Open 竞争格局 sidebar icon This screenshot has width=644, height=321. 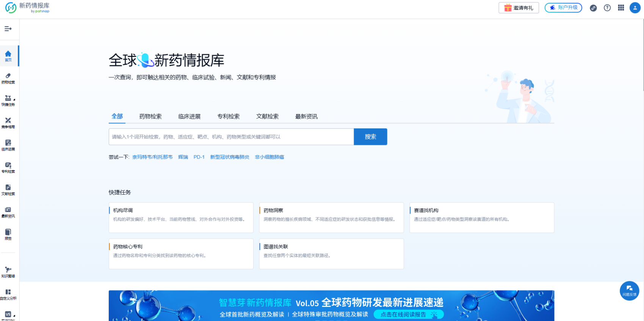(8, 123)
